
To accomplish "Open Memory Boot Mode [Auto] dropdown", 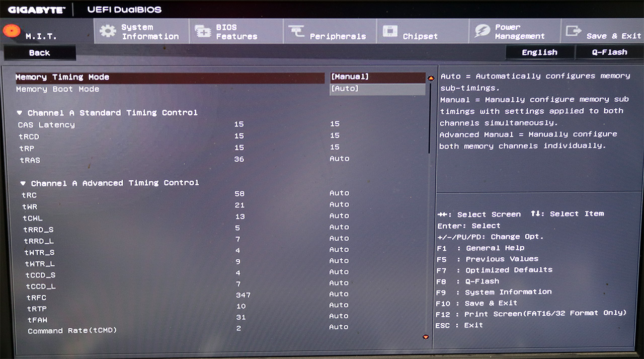I will pos(377,89).
